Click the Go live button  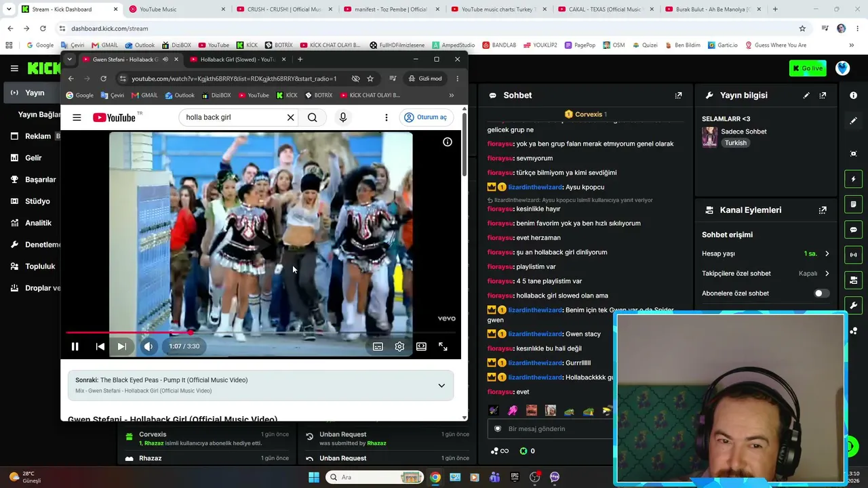click(808, 68)
